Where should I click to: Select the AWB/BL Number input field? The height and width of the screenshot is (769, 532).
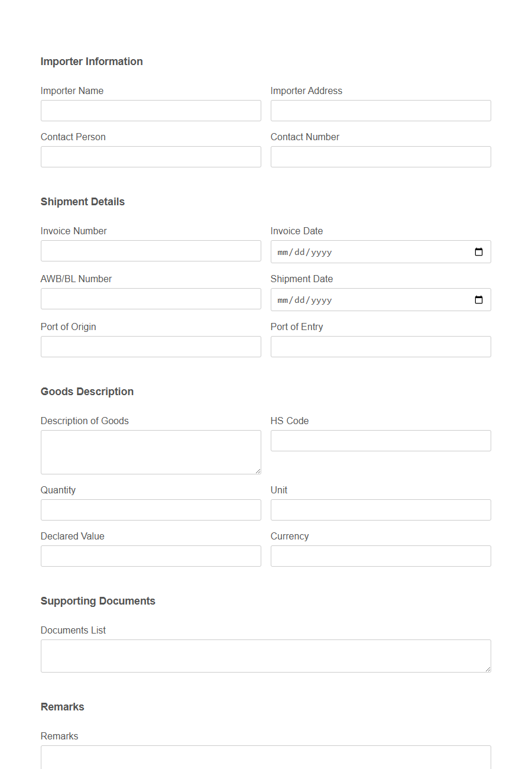click(x=151, y=299)
